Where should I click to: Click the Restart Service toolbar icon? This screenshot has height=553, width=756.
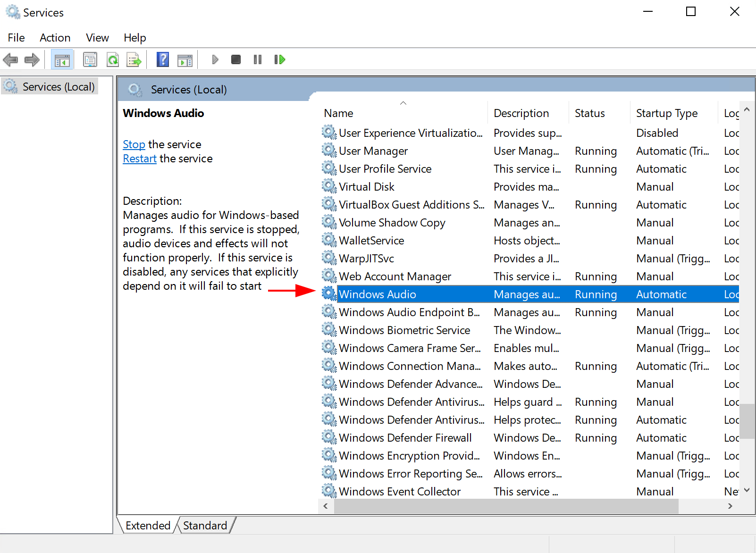click(279, 59)
